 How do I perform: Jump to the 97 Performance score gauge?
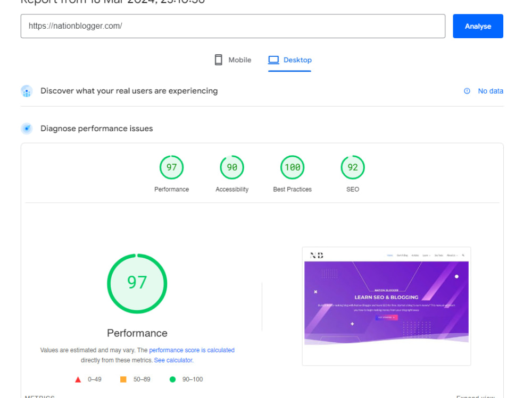coord(171,167)
